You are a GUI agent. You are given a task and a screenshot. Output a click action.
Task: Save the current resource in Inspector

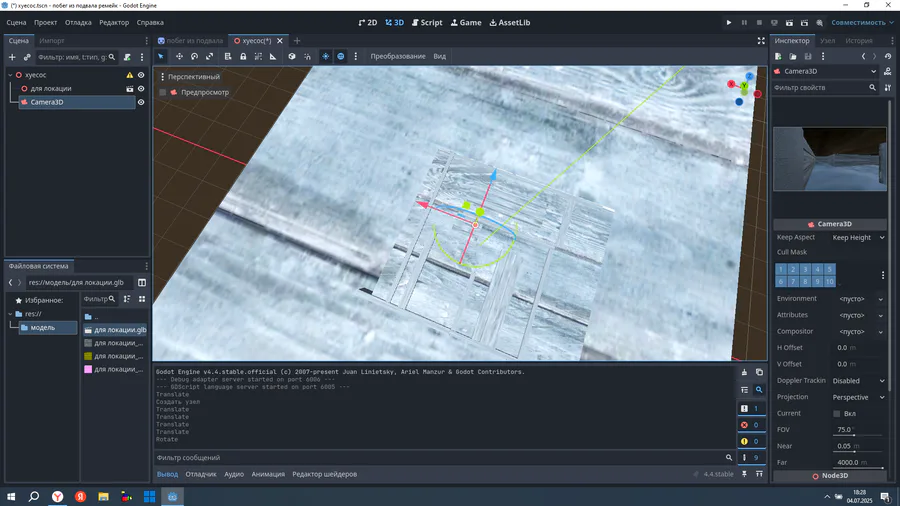808,56
